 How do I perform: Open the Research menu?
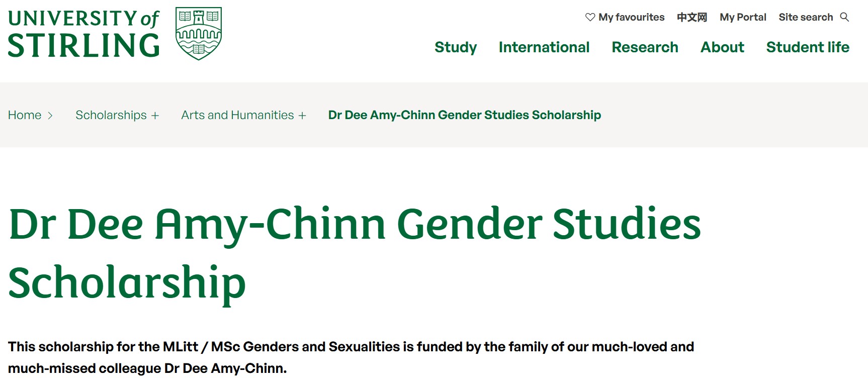[x=645, y=47]
